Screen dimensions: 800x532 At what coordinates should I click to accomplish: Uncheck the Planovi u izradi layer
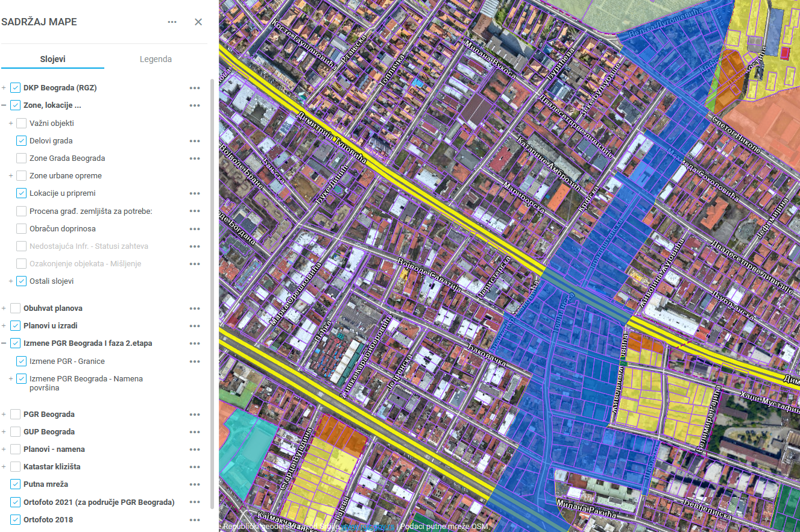[16, 326]
